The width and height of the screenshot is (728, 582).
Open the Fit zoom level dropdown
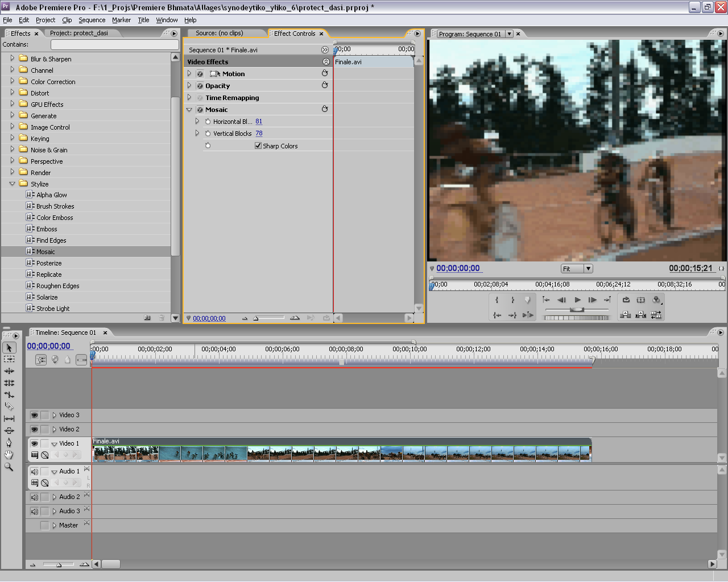[x=588, y=269]
